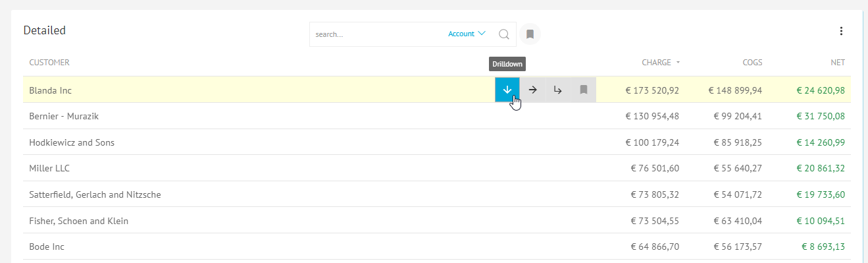Sort by the COGS column header
Image resolution: width=868 pixels, height=263 pixels.
tap(752, 63)
